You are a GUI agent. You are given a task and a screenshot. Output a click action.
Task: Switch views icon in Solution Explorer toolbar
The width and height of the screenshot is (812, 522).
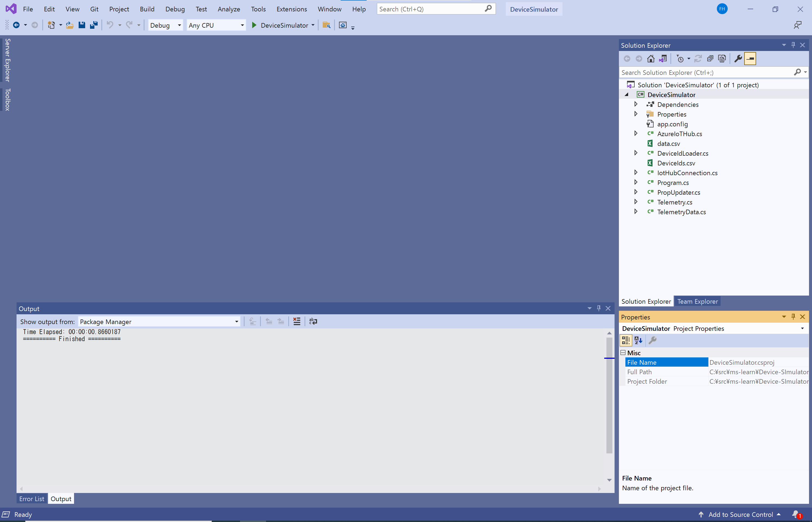click(x=663, y=59)
